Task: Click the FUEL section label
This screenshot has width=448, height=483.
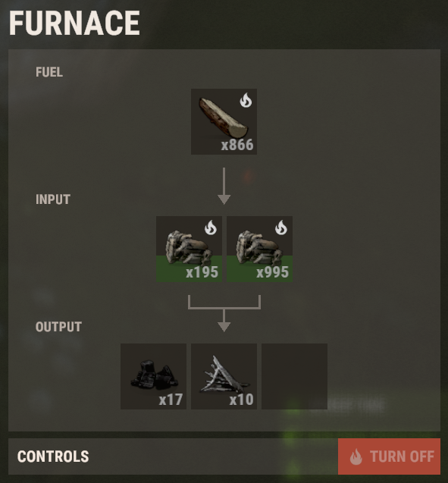Action: pyautogui.click(x=49, y=72)
